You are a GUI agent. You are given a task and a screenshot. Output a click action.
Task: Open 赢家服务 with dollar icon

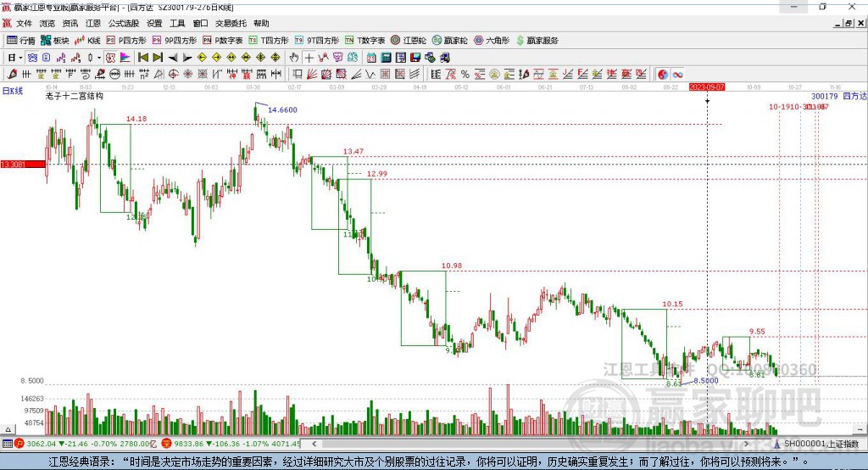point(537,41)
